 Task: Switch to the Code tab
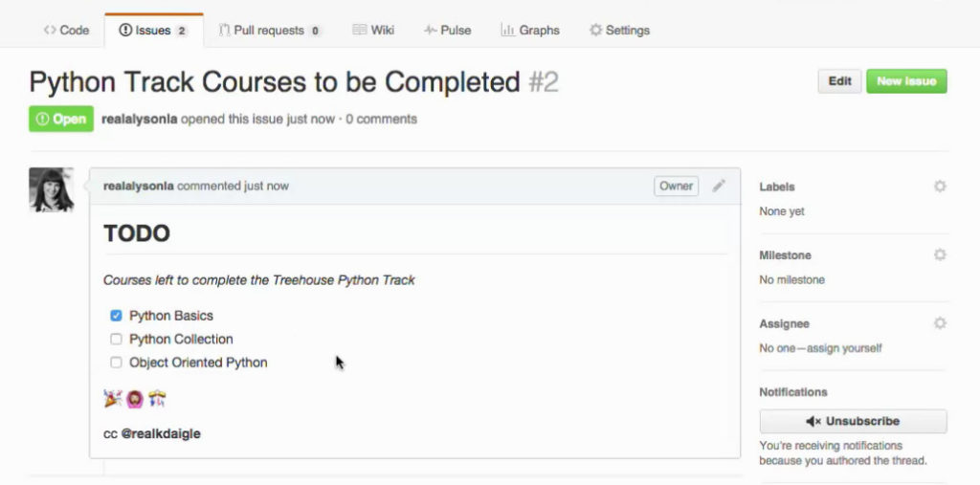66,30
